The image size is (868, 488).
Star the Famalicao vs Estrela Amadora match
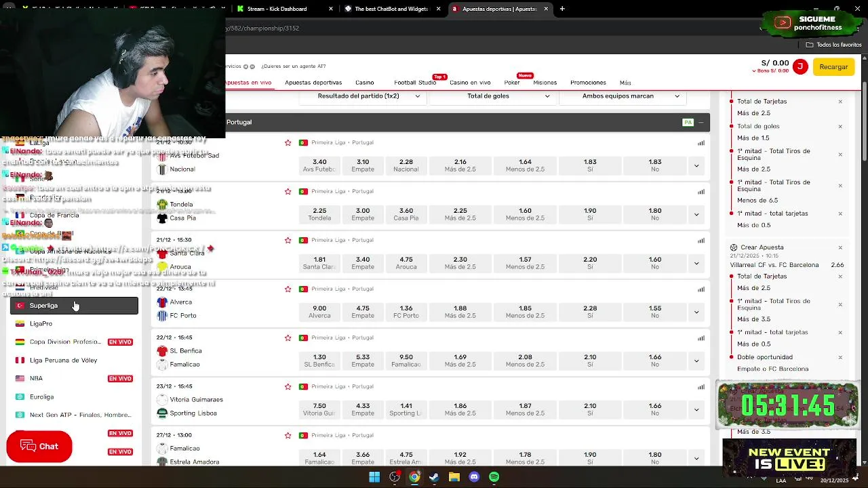click(288, 435)
